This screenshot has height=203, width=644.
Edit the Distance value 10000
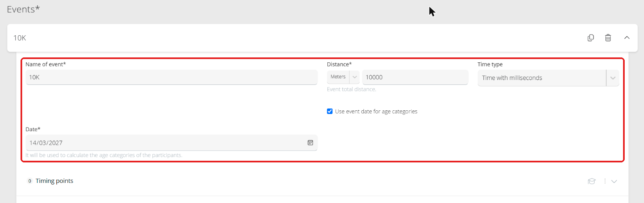(415, 77)
